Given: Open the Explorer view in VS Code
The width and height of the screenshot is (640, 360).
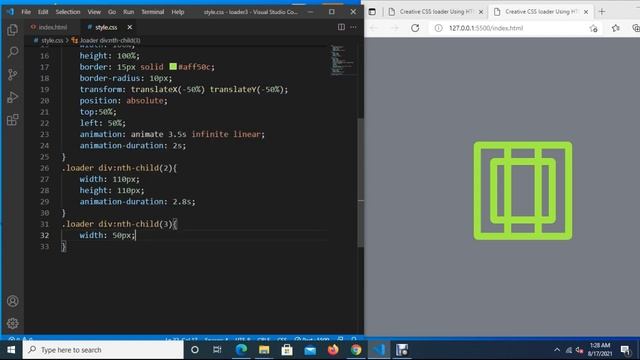Looking at the screenshot, I should 13,30.
